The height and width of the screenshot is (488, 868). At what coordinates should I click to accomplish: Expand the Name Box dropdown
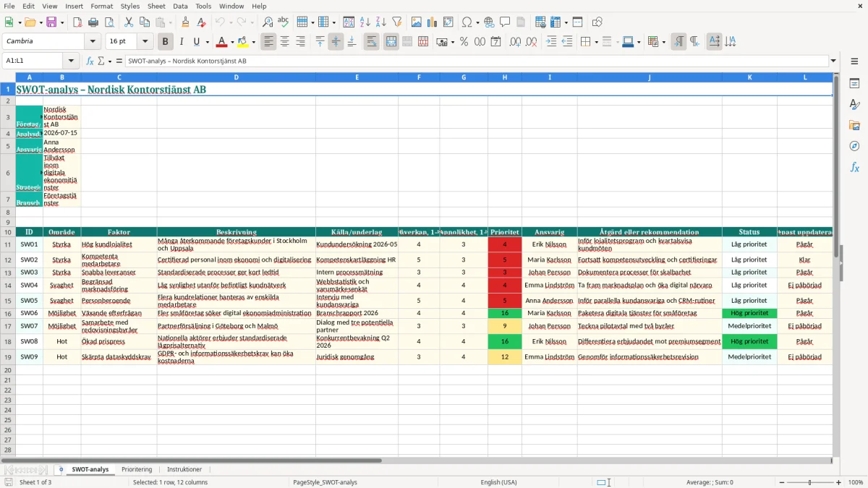pos(71,61)
